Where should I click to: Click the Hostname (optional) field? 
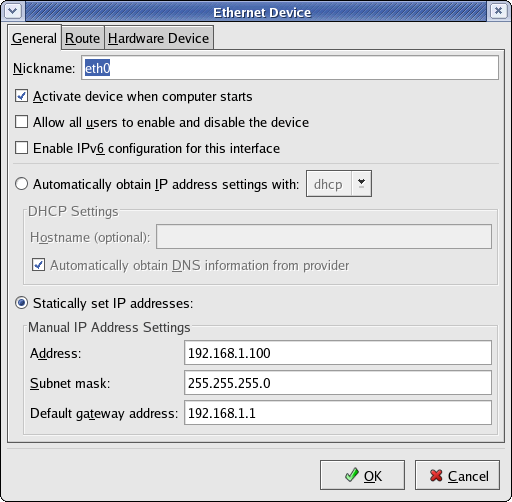click(x=324, y=237)
